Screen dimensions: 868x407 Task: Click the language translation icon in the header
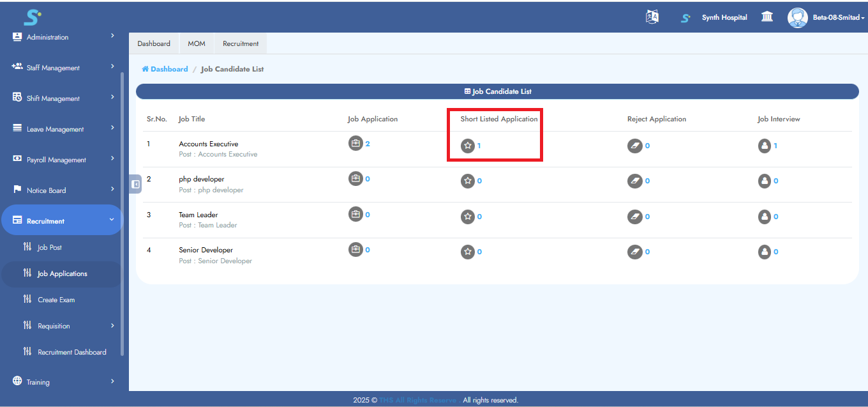(652, 17)
